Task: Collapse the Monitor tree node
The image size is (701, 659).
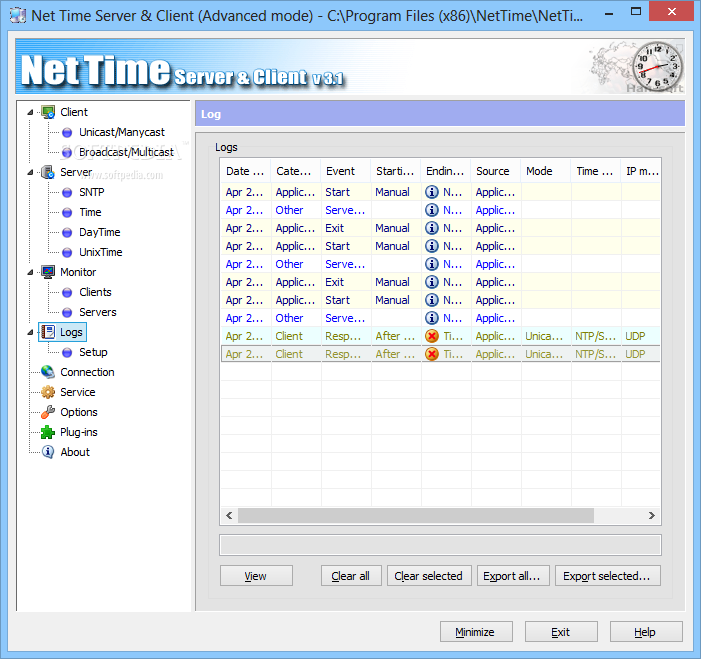Action: (x=30, y=272)
